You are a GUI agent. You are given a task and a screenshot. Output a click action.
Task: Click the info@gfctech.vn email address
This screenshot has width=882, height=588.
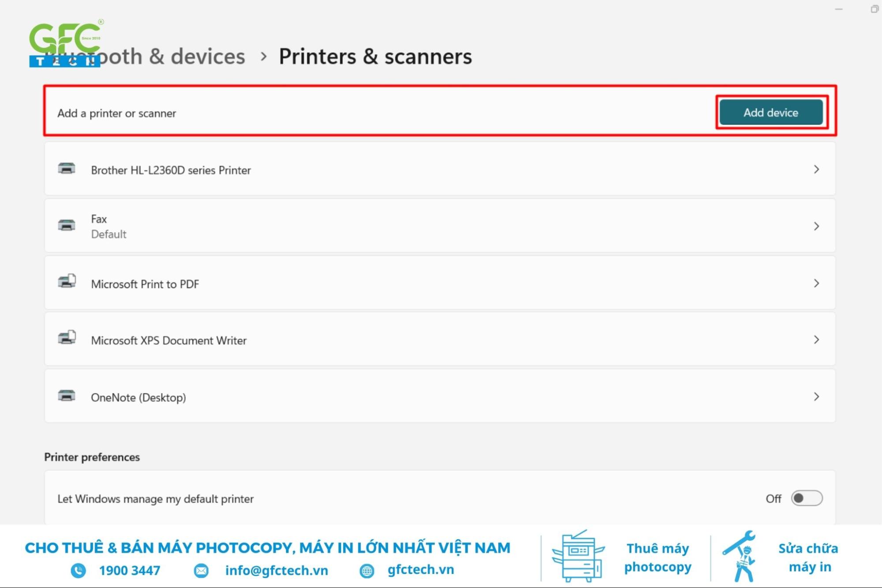277,570
